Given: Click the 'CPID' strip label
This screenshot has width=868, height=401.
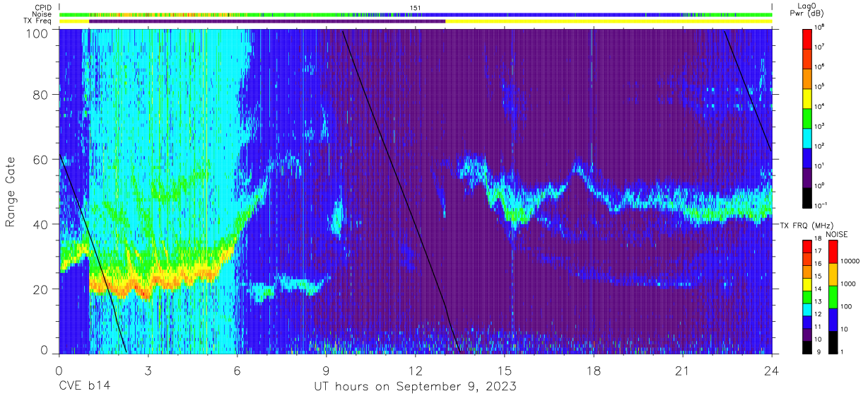Looking at the screenshot, I should pos(44,8).
